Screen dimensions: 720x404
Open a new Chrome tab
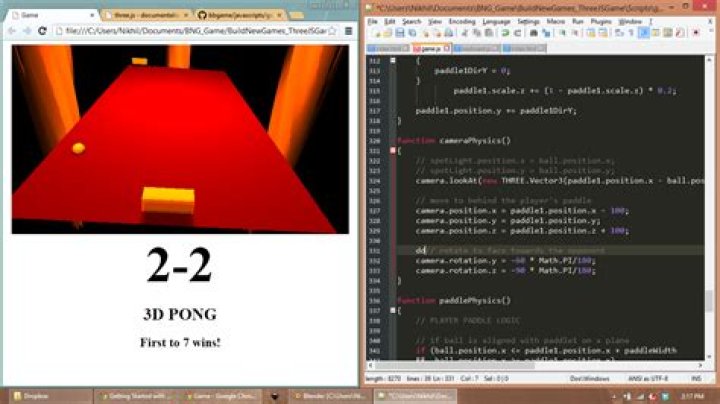coord(297,16)
